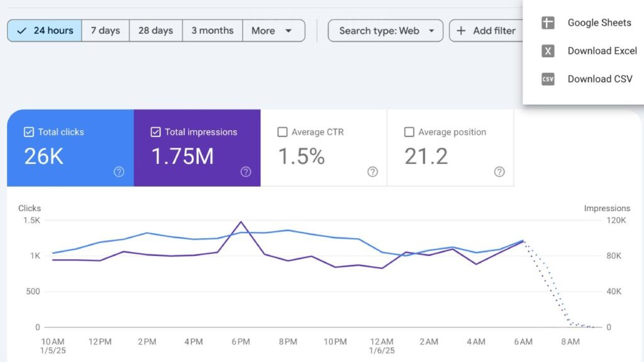Click the 120K impressions axis value
644x362 pixels.
pyautogui.click(x=616, y=221)
